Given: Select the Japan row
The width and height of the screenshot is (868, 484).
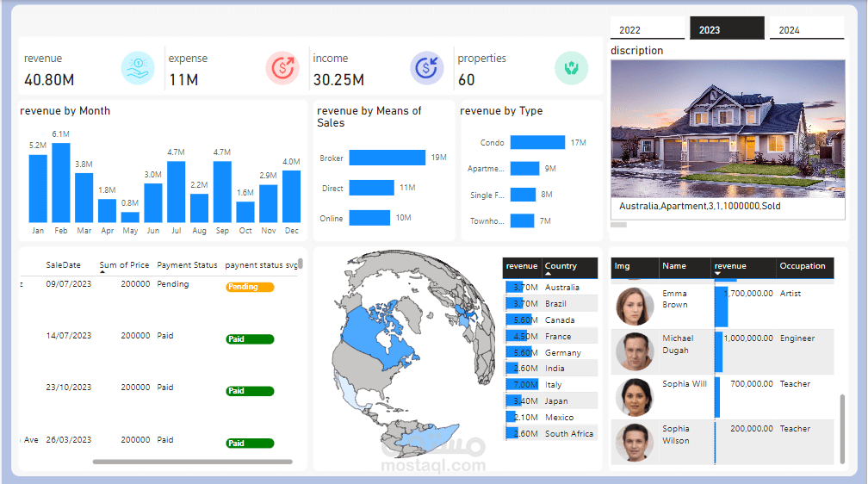Looking at the screenshot, I should tap(550, 401).
